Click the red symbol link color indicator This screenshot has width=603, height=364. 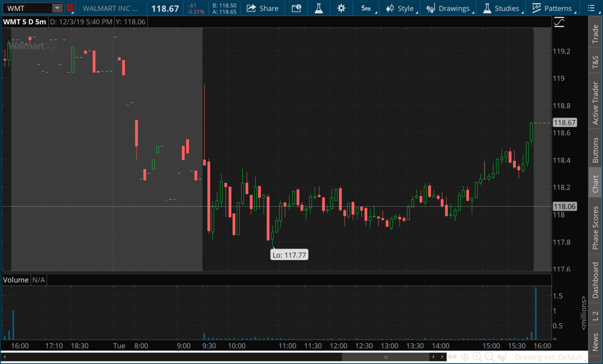[70, 8]
